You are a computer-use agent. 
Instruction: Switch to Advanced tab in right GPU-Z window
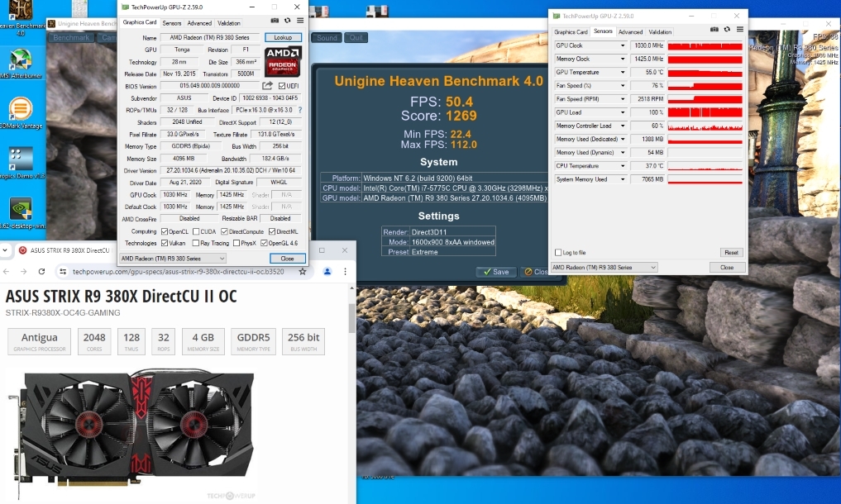coord(630,32)
